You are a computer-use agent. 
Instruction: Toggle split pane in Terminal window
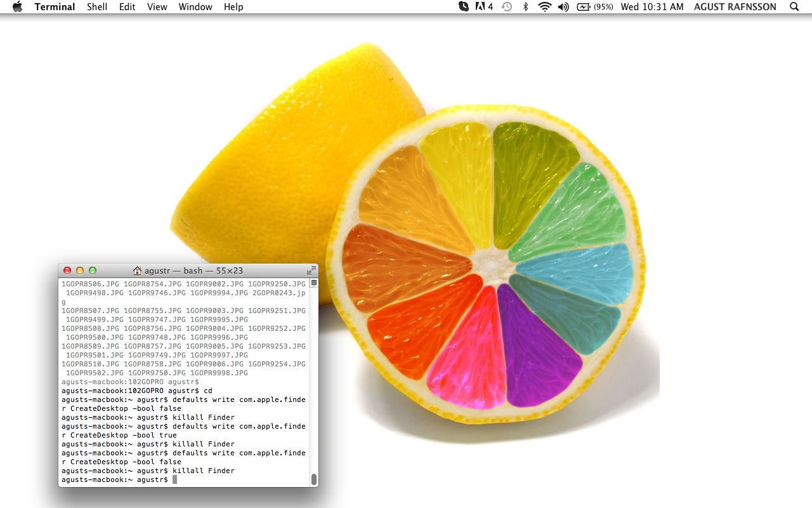313,283
